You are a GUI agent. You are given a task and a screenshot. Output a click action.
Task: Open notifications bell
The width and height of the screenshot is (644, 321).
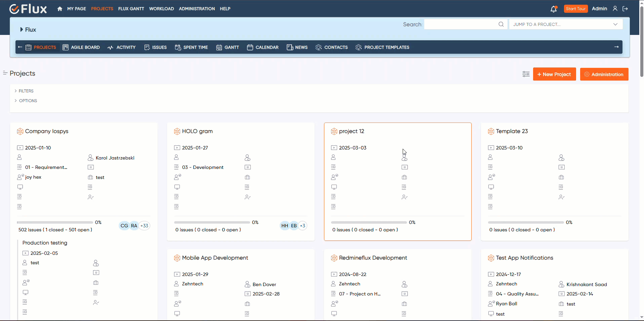(x=554, y=9)
